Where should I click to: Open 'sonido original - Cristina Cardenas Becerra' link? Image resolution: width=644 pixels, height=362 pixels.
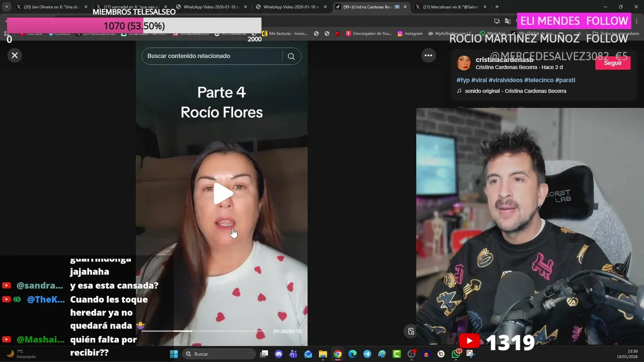click(x=515, y=91)
